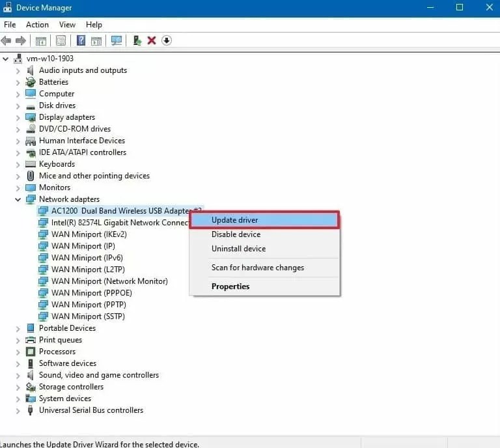500x448 pixels.
Task: Click Scan for hardware changes monitor icon
Action: (x=117, y=40)
